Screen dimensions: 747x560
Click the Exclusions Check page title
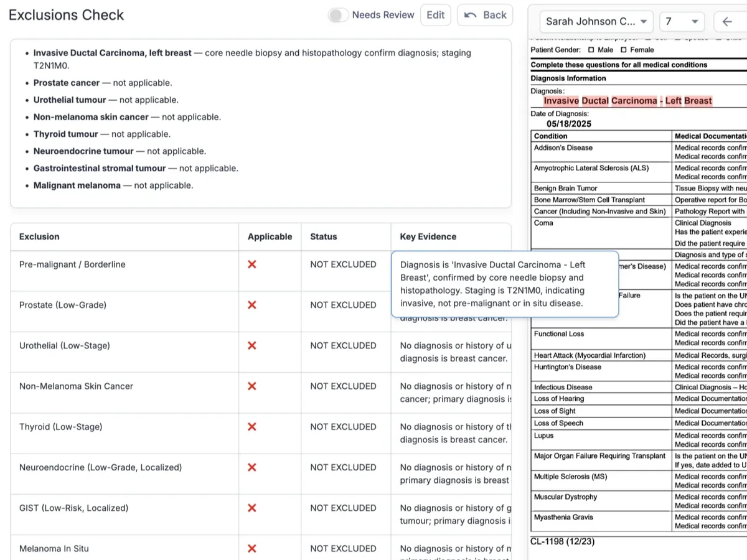pyautogui.click(x=67, y=15)
